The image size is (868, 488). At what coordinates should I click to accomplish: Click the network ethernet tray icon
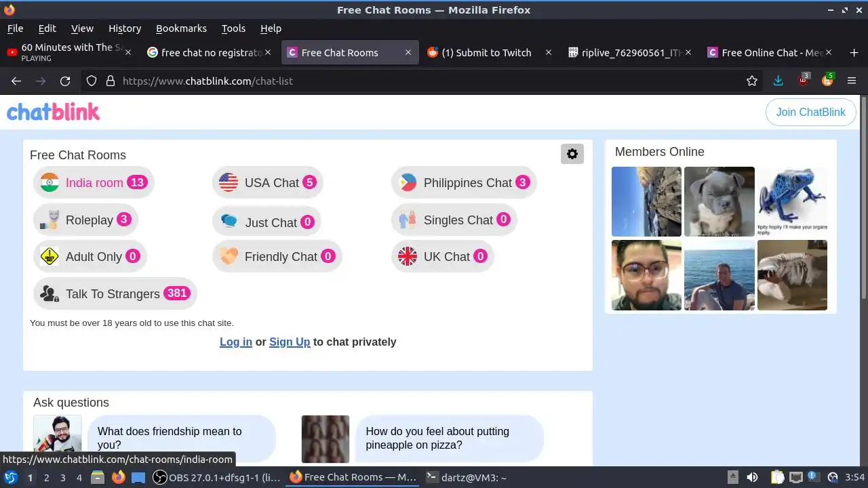[x=796, y=477]
